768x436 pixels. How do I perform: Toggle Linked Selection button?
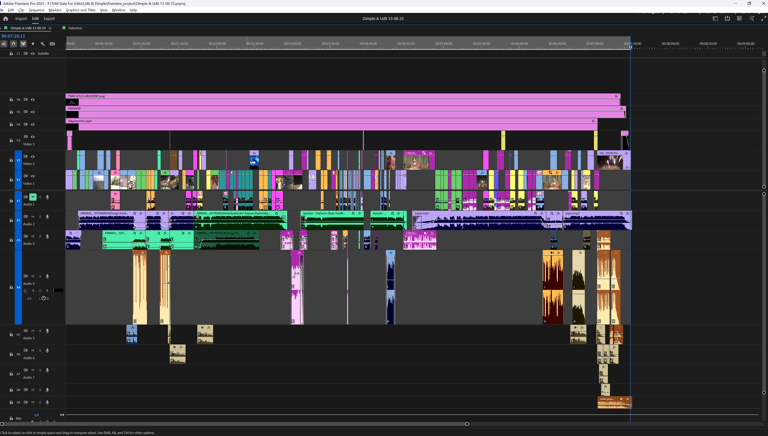point(23,44)
